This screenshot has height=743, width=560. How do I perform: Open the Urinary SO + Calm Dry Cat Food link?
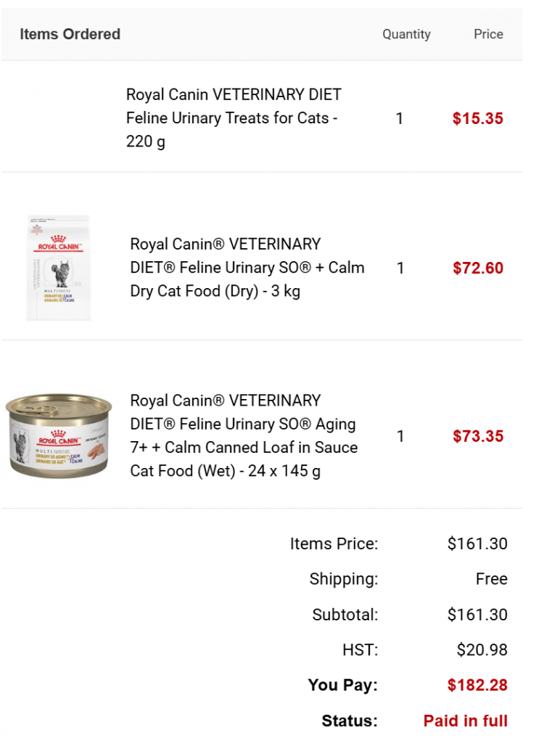tap(247, 268)
